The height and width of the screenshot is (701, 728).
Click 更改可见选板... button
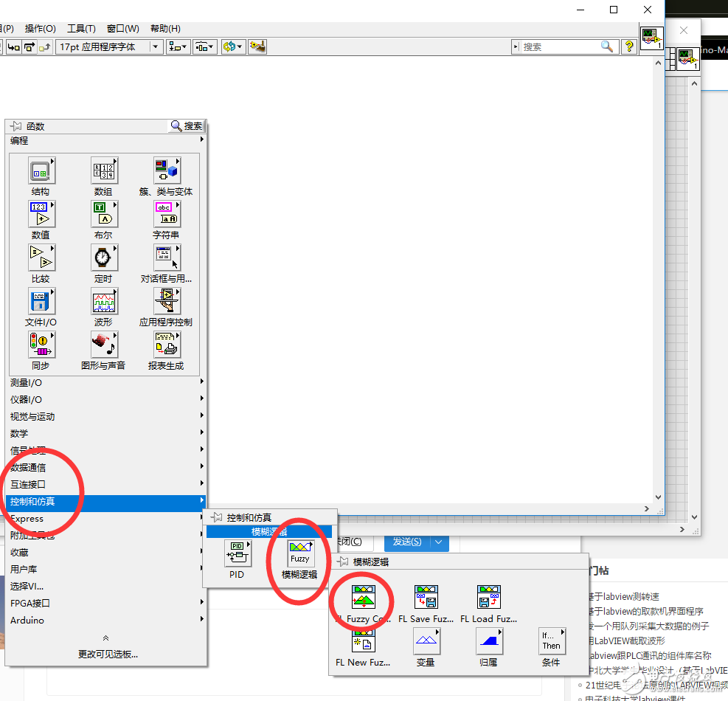click(108, 654)
